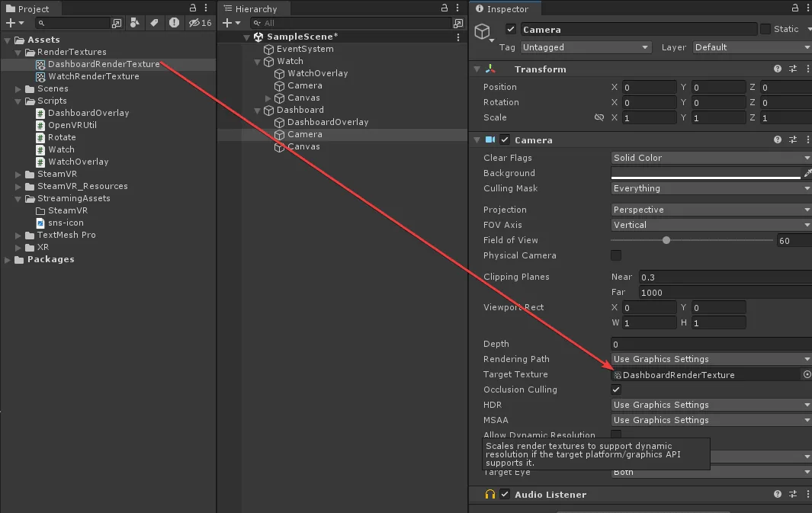Expand the SteamVR_Resources folder
This screenshot has width=812, height=513.
pyautogui.click(x=18, y=186)
